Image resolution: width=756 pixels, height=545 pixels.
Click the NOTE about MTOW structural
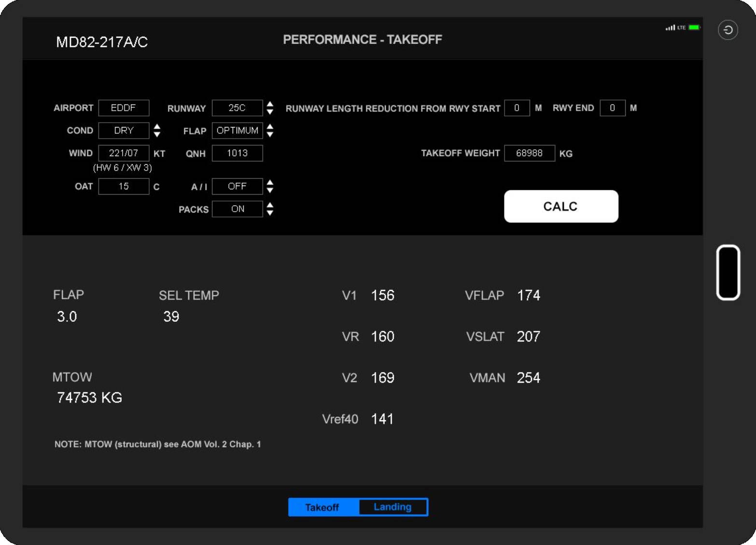157,444
